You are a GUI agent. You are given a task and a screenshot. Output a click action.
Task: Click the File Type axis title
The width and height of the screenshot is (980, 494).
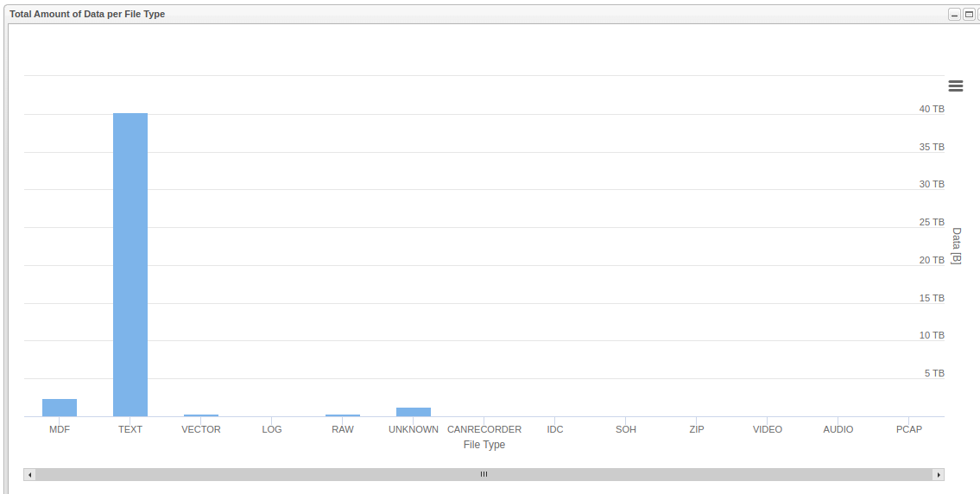point(484,445)
